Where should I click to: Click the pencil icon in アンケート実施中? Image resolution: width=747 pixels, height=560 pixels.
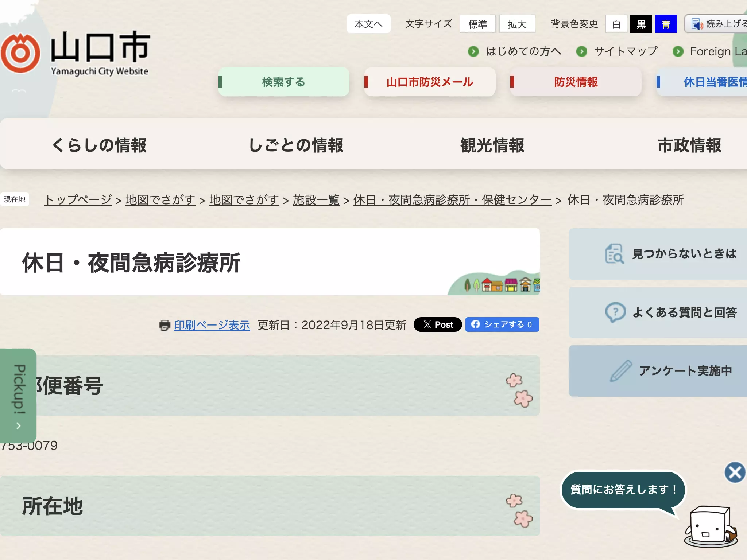point(621,371)
